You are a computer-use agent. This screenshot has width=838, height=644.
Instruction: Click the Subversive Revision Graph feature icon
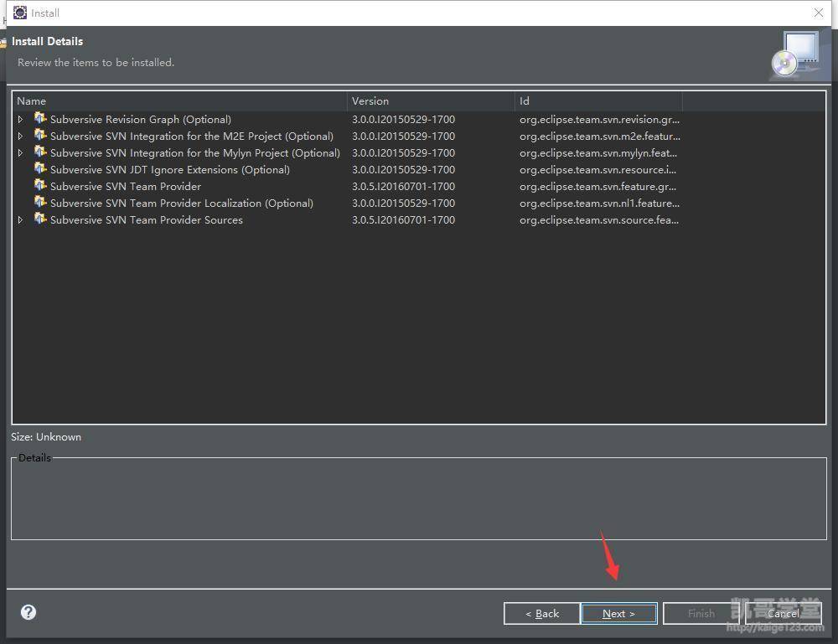40,118
